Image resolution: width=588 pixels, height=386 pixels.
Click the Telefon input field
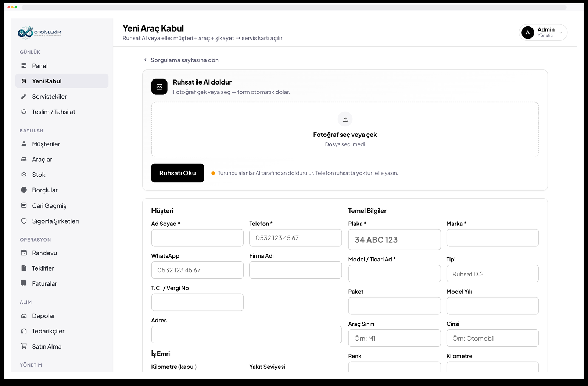click(295, 238)
